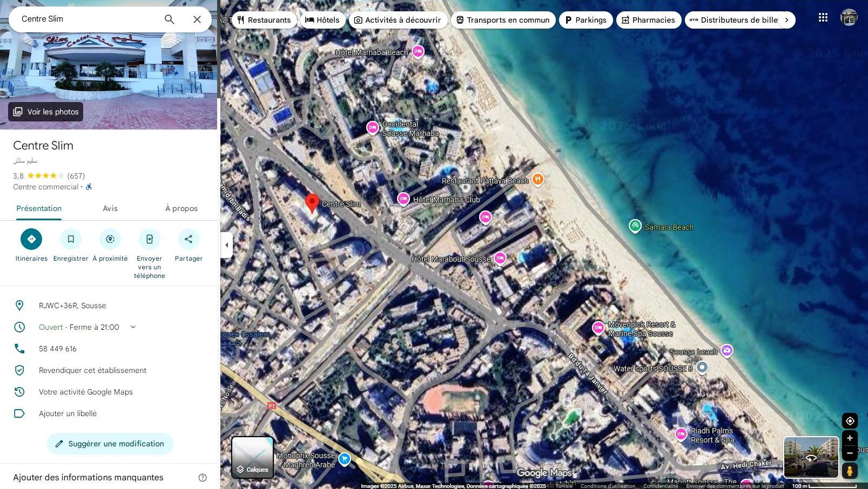
Task: Open the Calques layers selector
Action: (252, 457)
